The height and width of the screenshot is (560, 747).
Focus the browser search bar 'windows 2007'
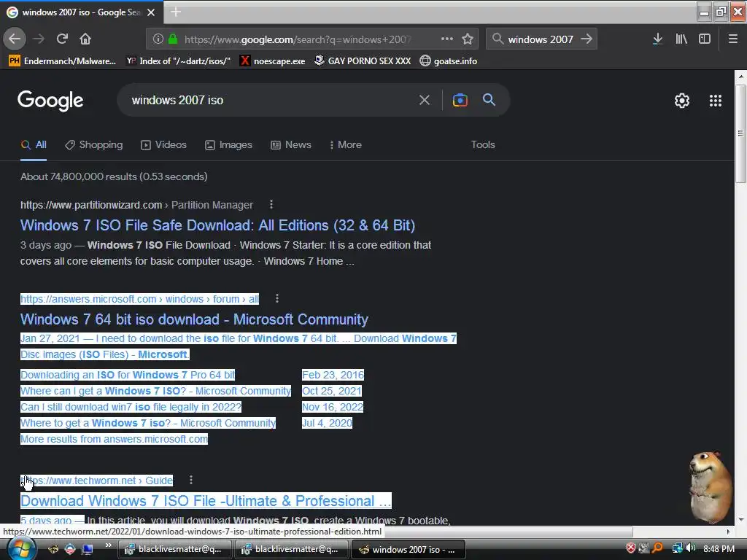tap(541, 39)
